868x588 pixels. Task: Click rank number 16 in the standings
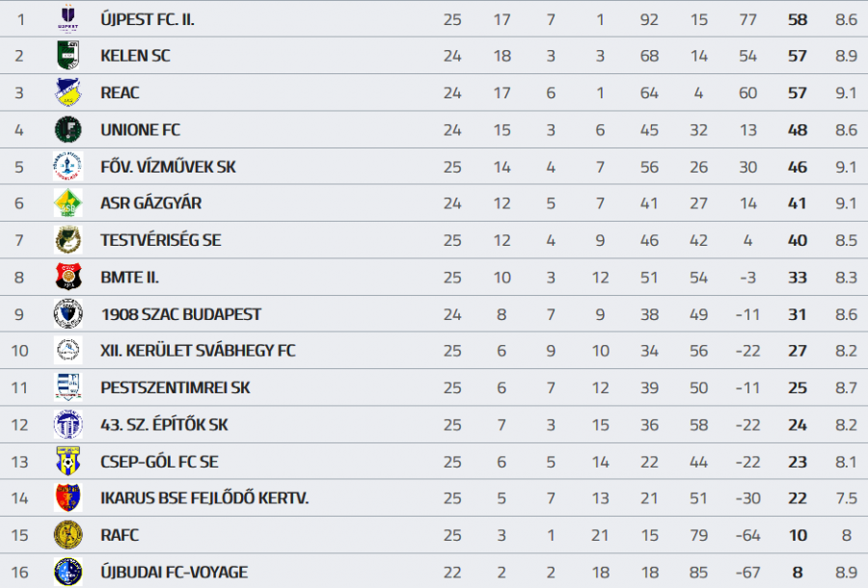click(20, 572)
